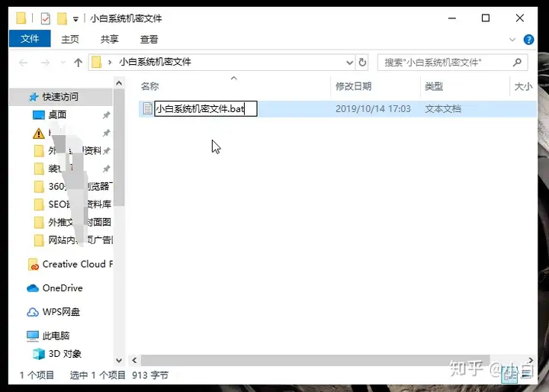This screenshot has height=392, width=549.
Task: Click the WPS网盘 cloud icon
Action: [x=33, y=312]
